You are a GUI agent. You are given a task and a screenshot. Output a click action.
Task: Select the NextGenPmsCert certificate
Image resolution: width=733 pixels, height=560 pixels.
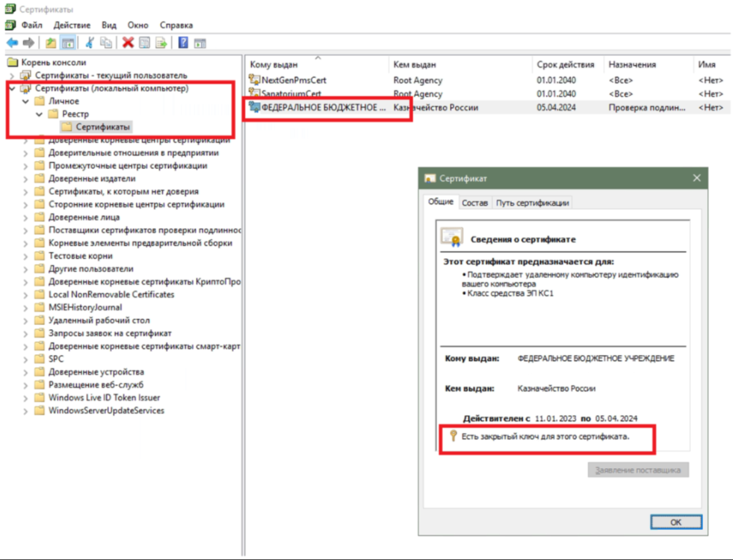click(x=294, y=80)
